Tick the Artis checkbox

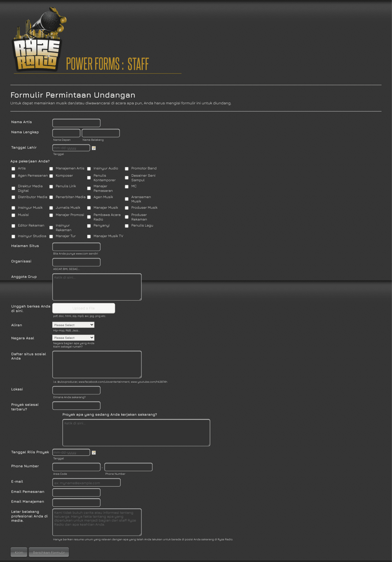click(13, 169)
